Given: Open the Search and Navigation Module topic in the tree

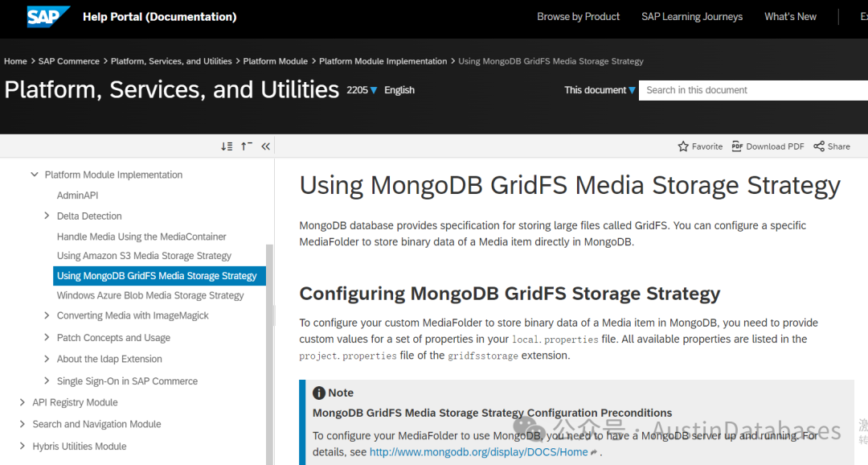Looking at the screenshot, I should pyautogui.click(x=97, y=424).
